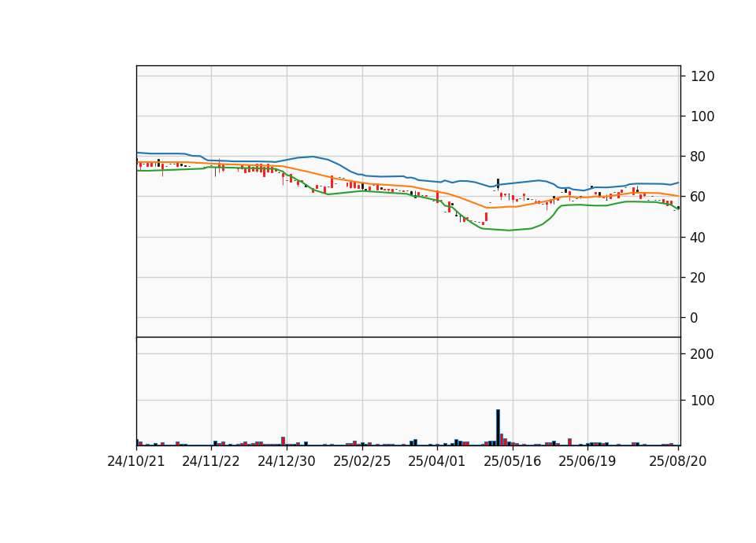Click the 60 price axis value
This screenshot has width=756, height=543.
(699, 197)
